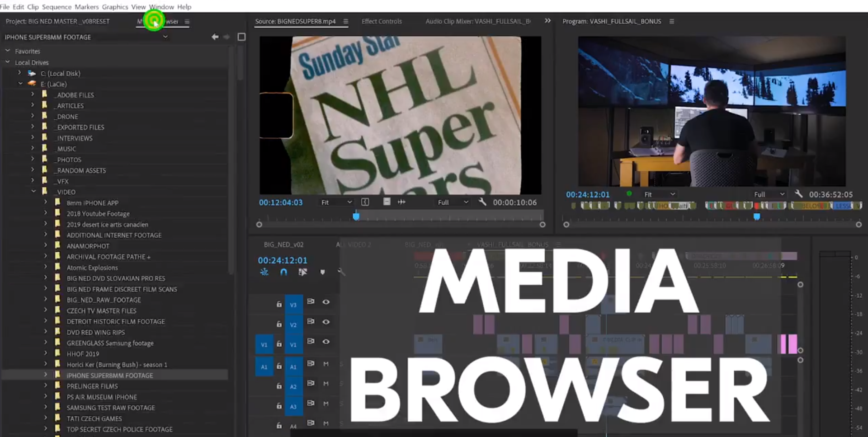Click Source monitor safe margins icon
Screen dimensions: 868x437
coord(365,202)
